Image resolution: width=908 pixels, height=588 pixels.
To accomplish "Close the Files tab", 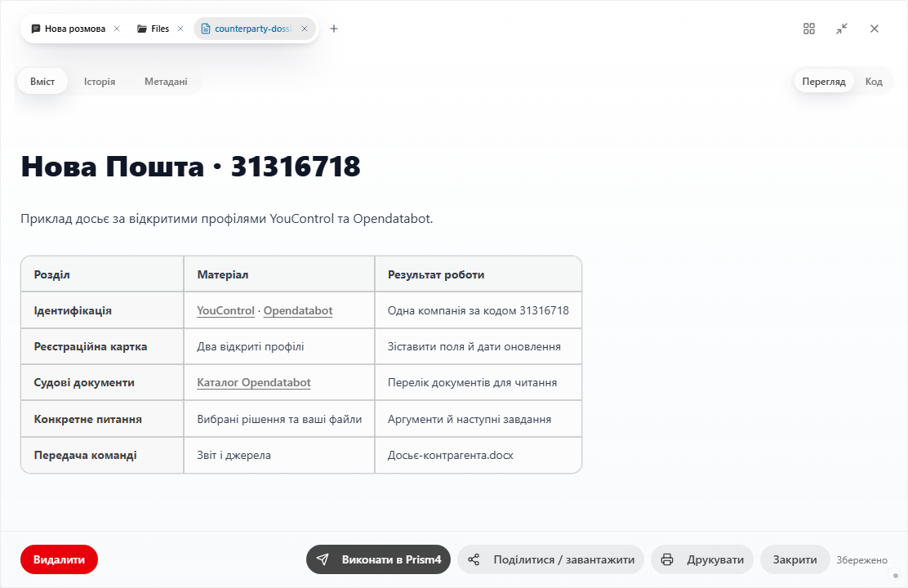I will (x=180, y=29).
